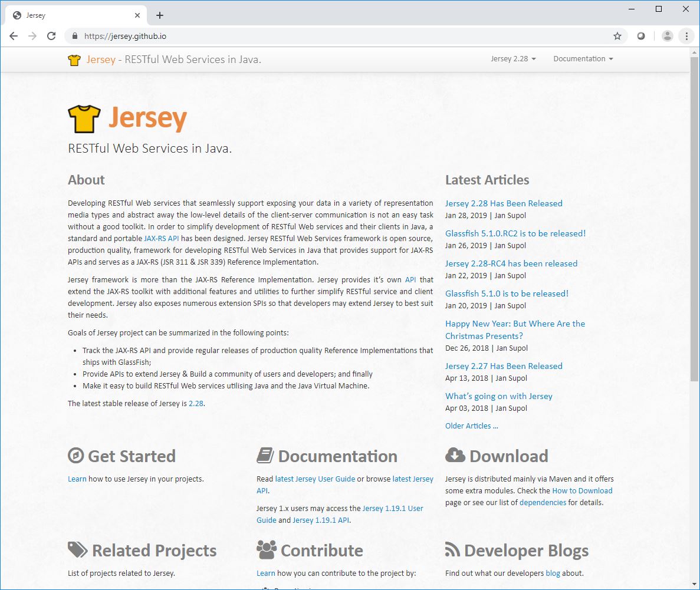Open the Chrome three-dot menu
This screenshot has width=700, height=590.
[x=686, y=36]
